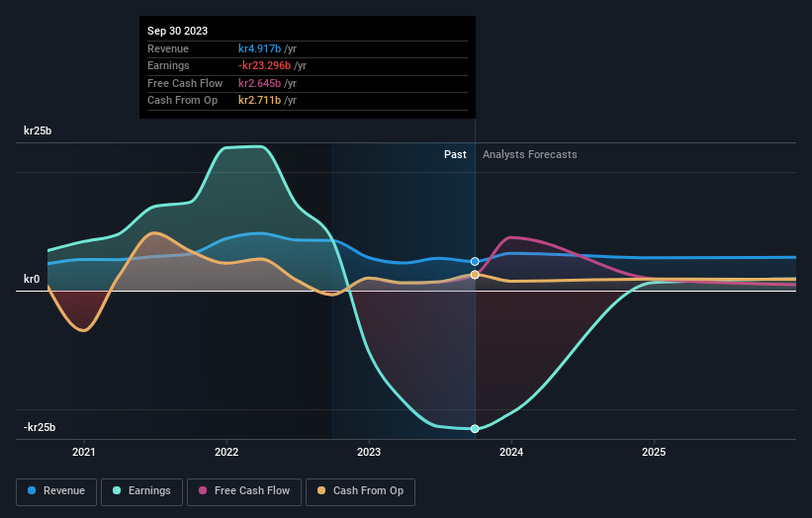
Task: Select the 2023 x-axis label
Action: 369,452
